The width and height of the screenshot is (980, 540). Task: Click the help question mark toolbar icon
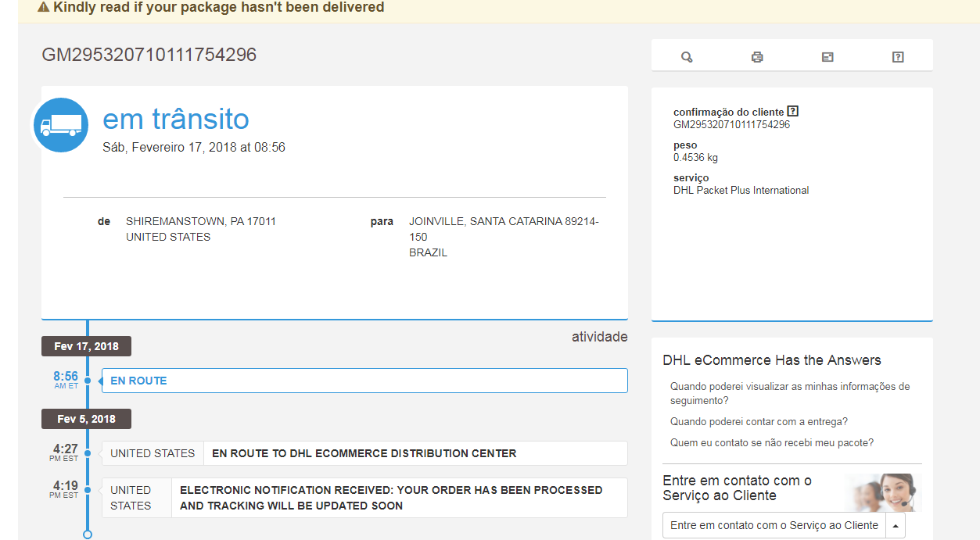pos(898,57)
